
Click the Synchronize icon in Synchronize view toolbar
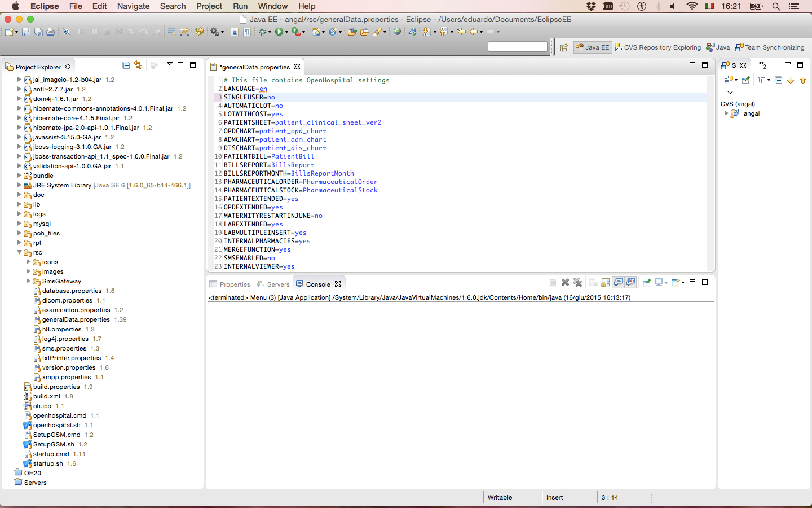tap(729, 80)
